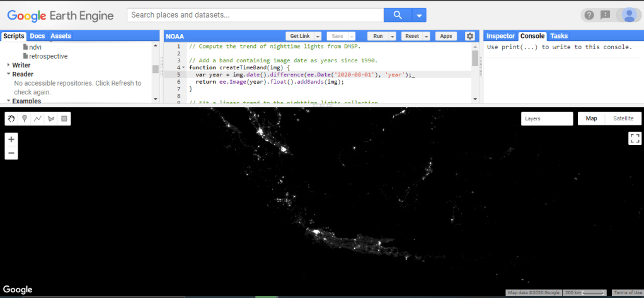Viewport: 644px width, 298px height.
Task: Click the search magnifier button
Action: click(x=397, y=15)
